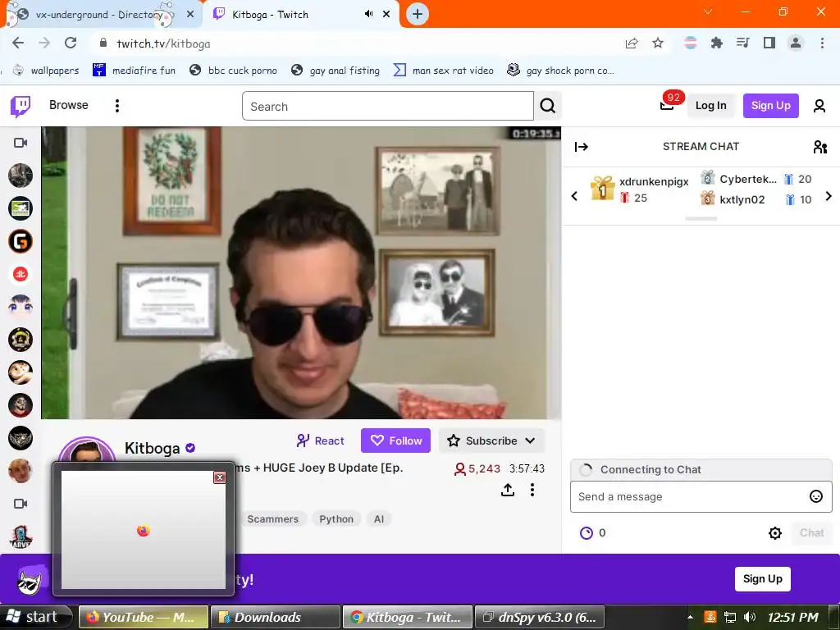Image resolution: width=840 pixels, height=630 pixels.
Task: Show previous gift leaderboard entries
Action: point(574,196)
